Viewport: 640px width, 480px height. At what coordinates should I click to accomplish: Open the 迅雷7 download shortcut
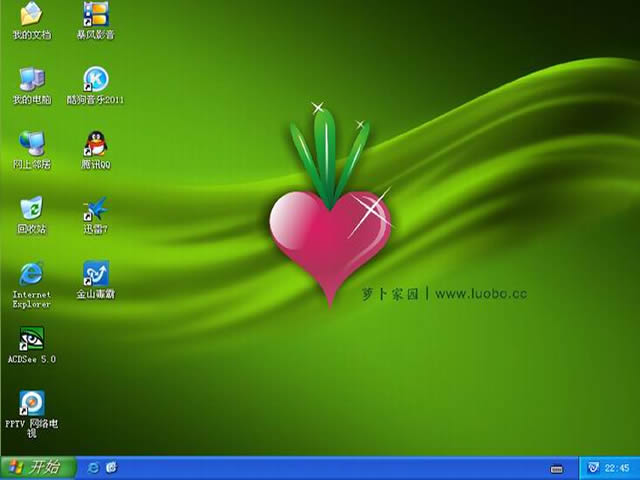95,208
